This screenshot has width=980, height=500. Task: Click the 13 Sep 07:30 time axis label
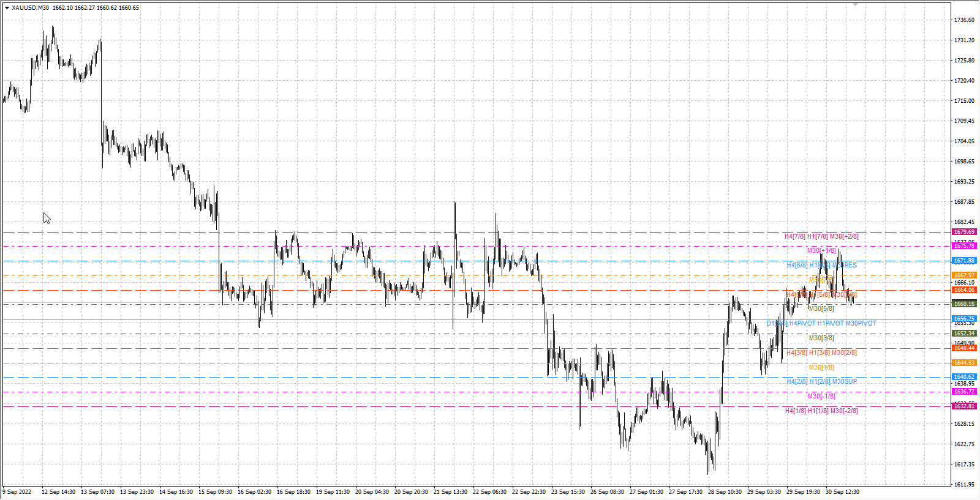click(x=97, y=492)
